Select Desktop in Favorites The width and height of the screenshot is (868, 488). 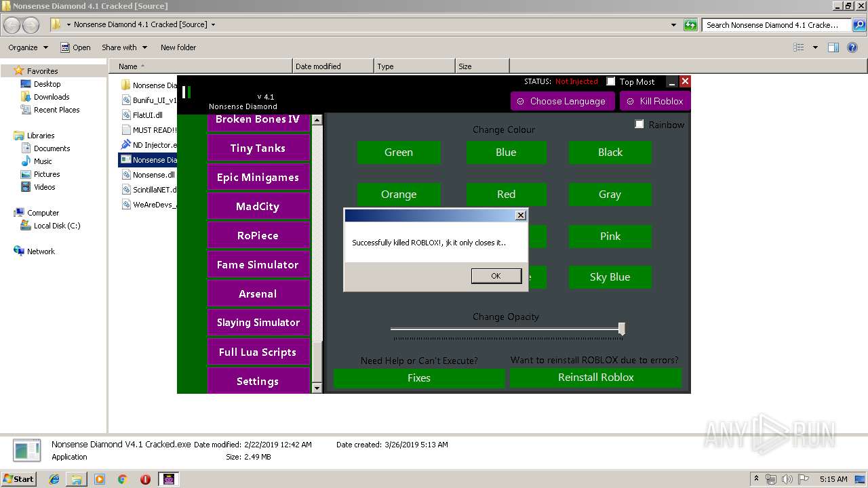point(47,84)
